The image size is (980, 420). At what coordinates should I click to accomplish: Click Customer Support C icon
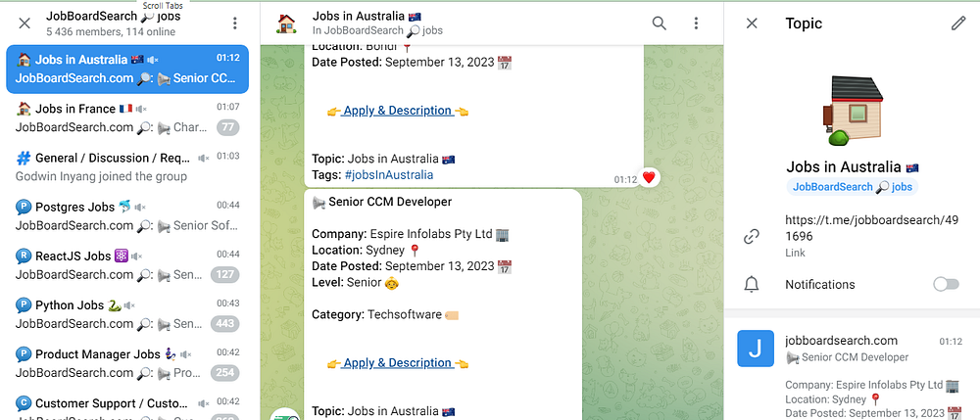[x=24, y=403]
